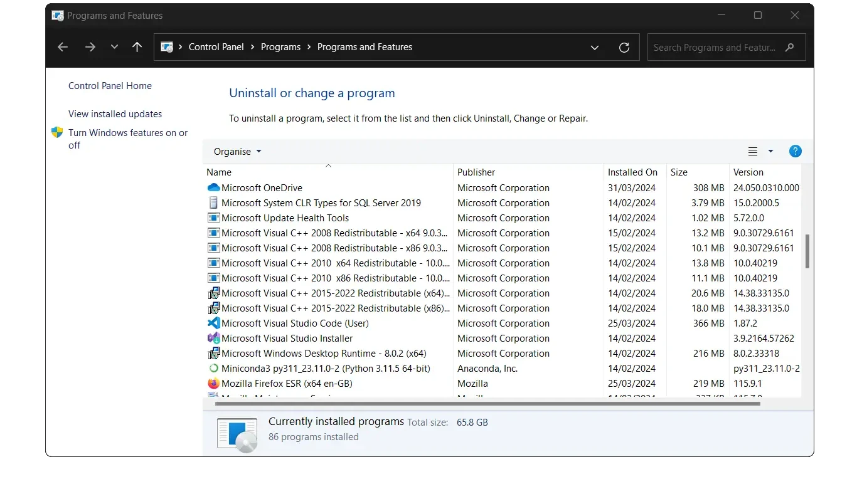Image resolution: width=857 pixels, height=504 pixels.
Task: Click the 216 MB size cell
Action: (709, 353)
